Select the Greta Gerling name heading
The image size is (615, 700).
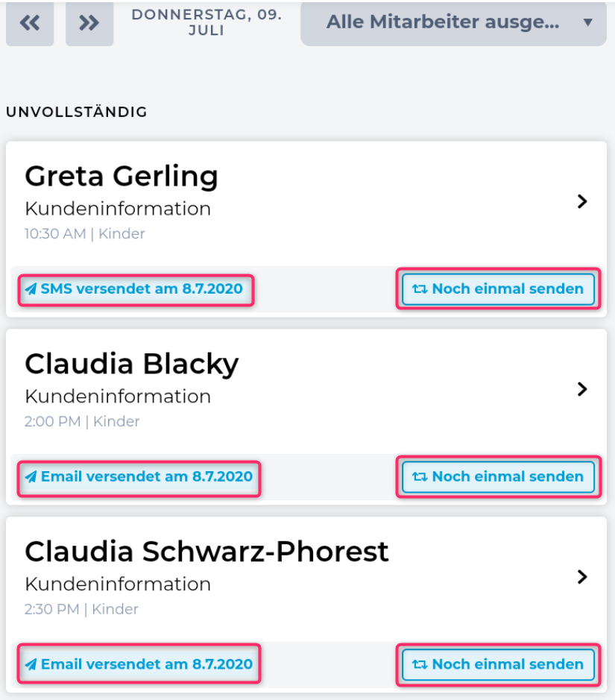(x=122, y=177)
